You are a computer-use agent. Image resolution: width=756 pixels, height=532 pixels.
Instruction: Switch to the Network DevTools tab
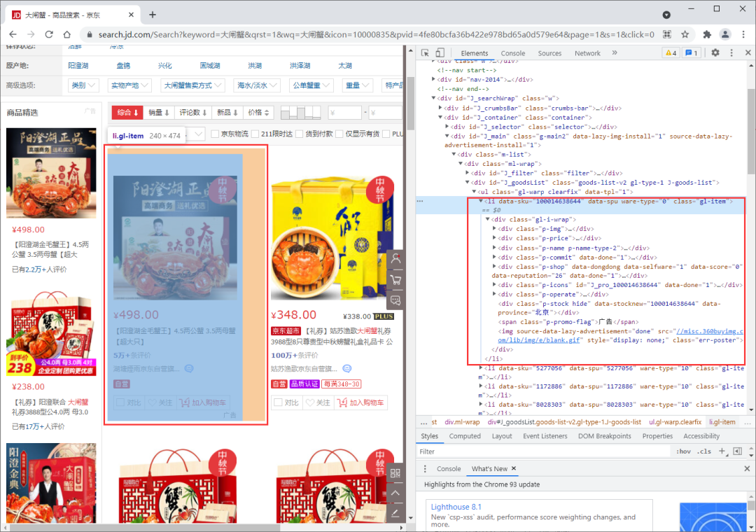point(587,53)
